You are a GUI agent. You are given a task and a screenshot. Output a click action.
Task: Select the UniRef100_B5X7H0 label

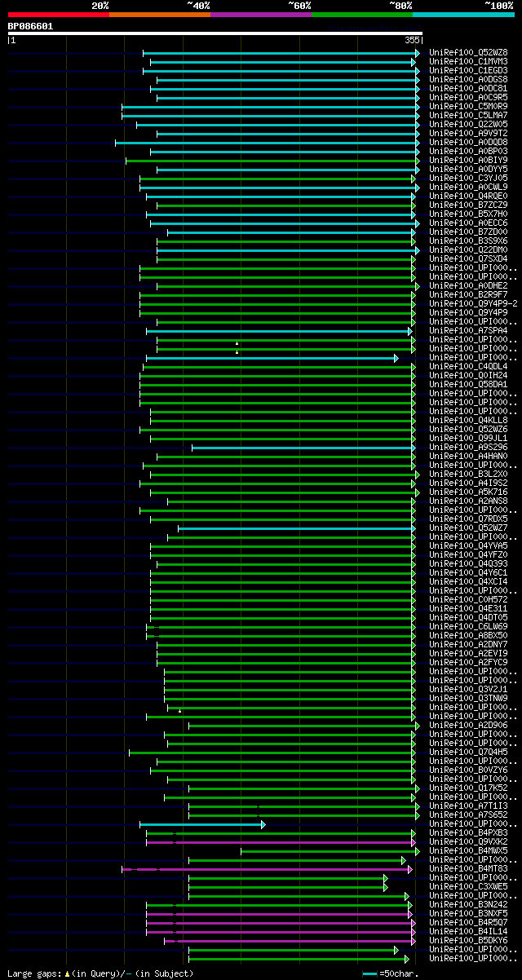[x=468, y=214]
